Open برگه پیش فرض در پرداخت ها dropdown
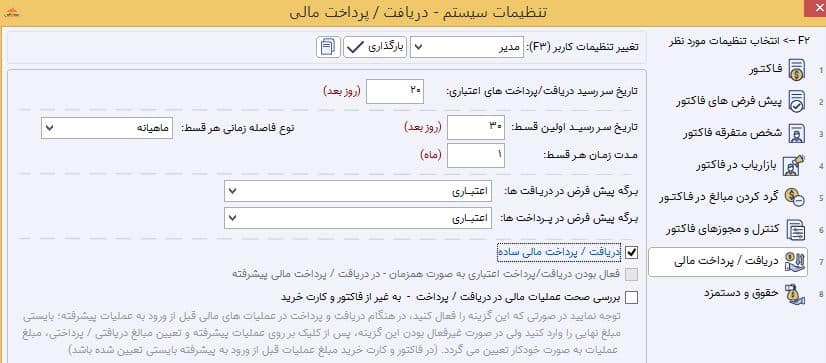 (357, 218)
